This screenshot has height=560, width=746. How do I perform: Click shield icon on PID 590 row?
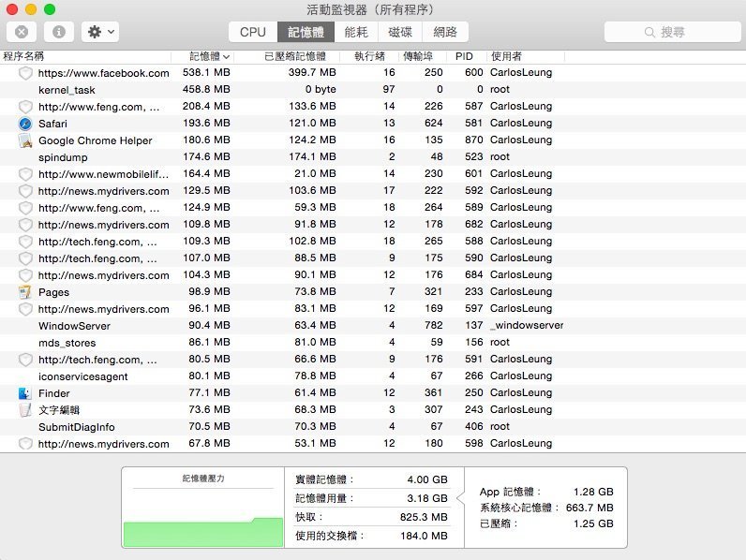point(25,258)
